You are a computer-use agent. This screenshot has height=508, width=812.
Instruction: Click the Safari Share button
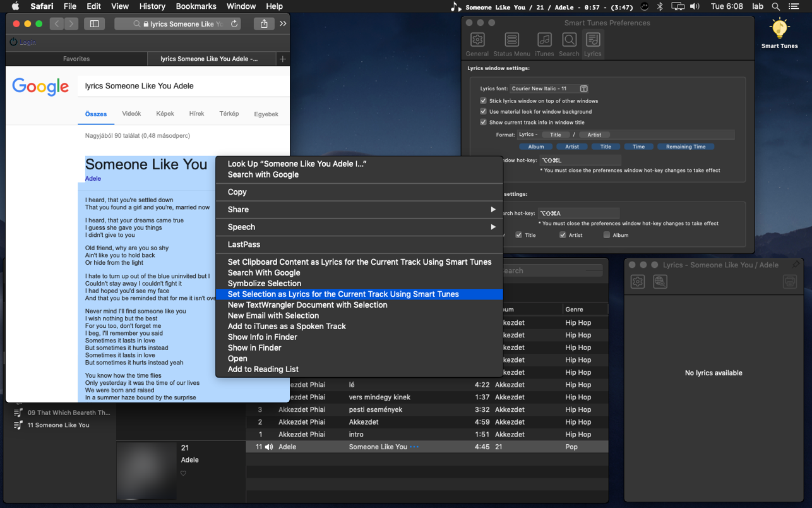264,23
